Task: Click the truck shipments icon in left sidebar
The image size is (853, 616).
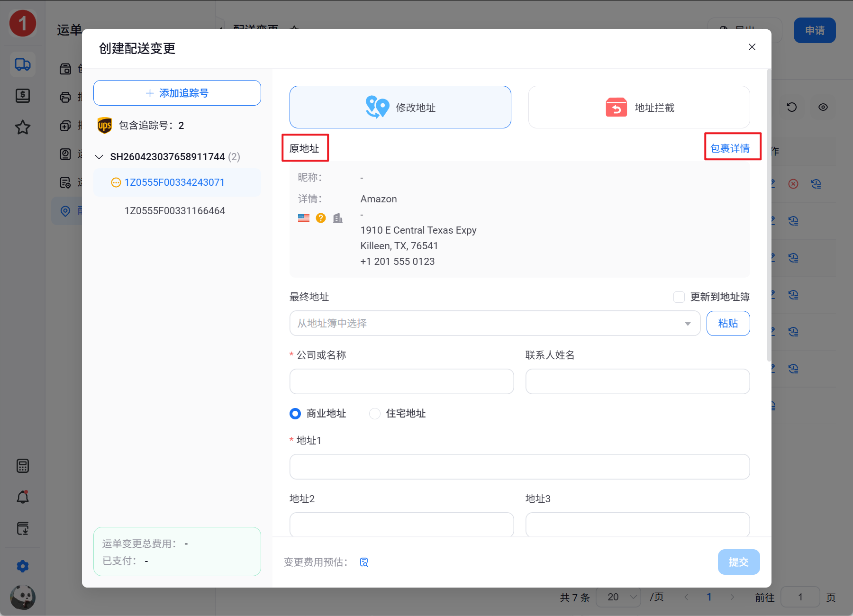Action: point(23,64)
